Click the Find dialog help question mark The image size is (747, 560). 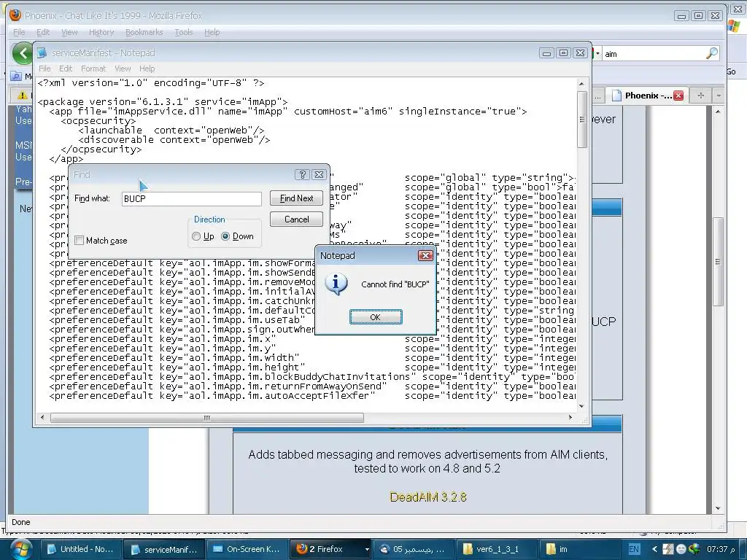tap(302, 175)
